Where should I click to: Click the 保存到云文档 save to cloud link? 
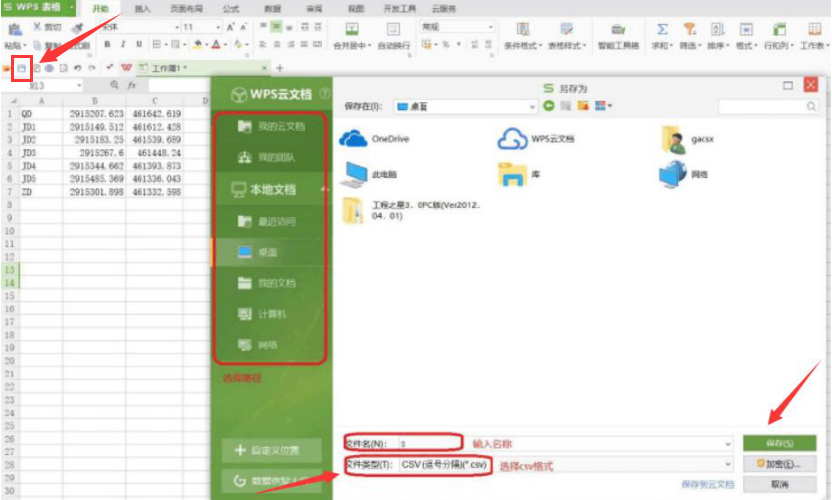707,484
